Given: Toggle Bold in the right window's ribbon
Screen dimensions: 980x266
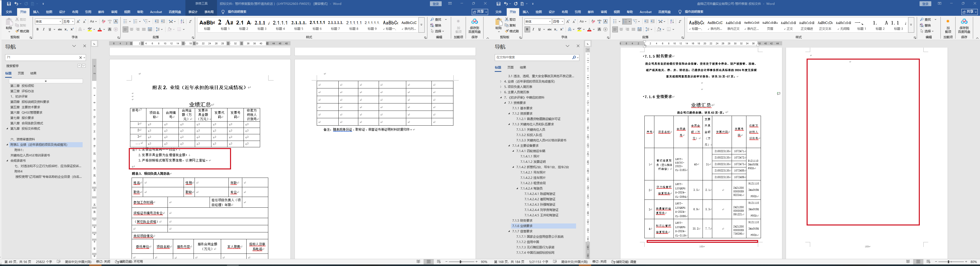Looking at the screenshot, I should click(527, 29).
